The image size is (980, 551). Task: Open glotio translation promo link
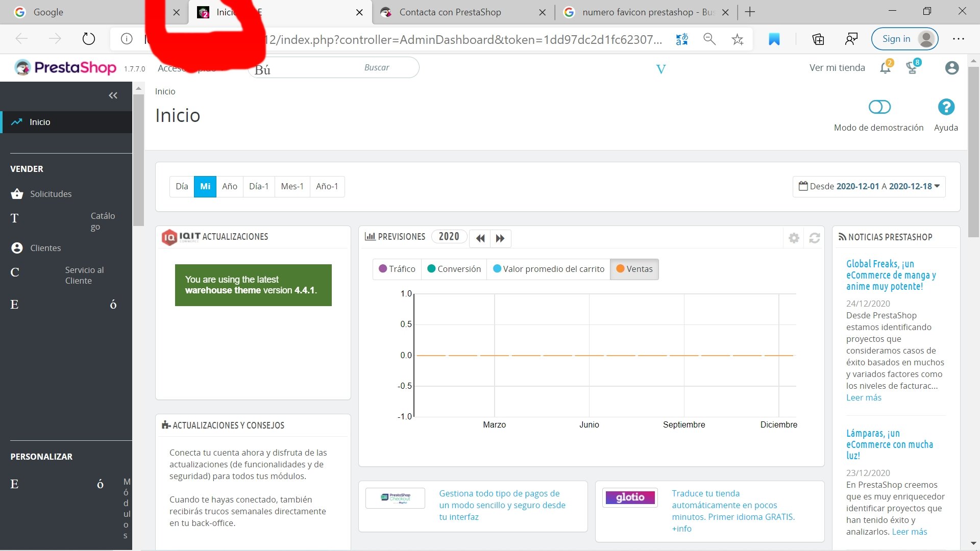[x=733, y=511]
